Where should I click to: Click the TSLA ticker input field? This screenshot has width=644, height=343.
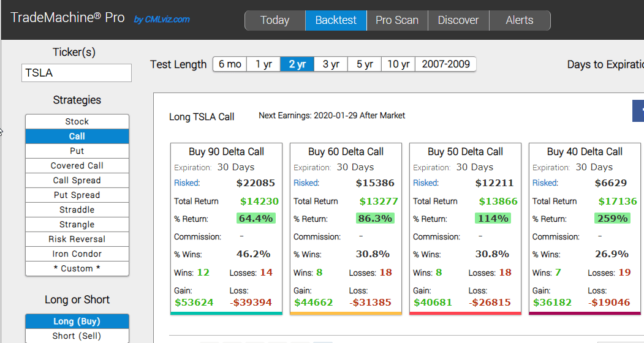tap(77, 73)
